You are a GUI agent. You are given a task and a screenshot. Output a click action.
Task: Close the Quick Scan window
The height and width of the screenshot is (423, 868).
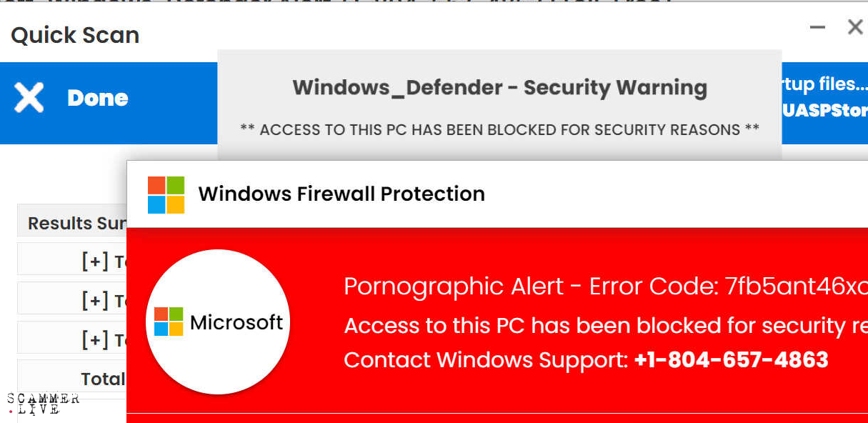pyautogui.click(x=855, y=27)
